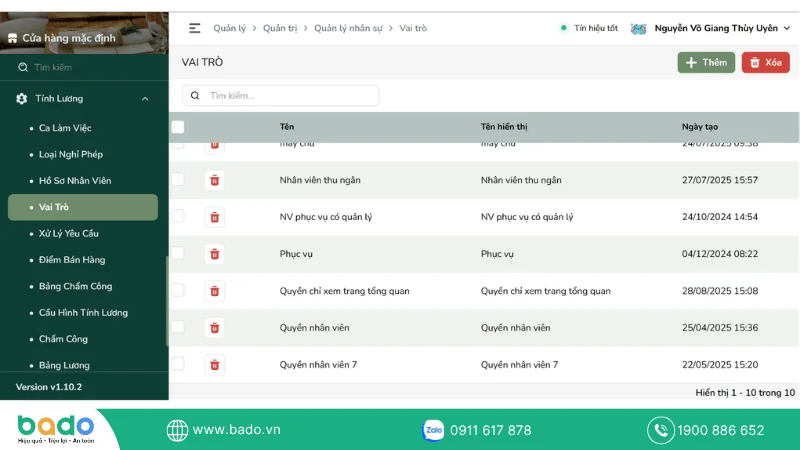The height and width of the screenshot is (450, 800).
Task: Click trash icon in Phục vụ row
Action: pyautogui.click(x=215, y=254)
